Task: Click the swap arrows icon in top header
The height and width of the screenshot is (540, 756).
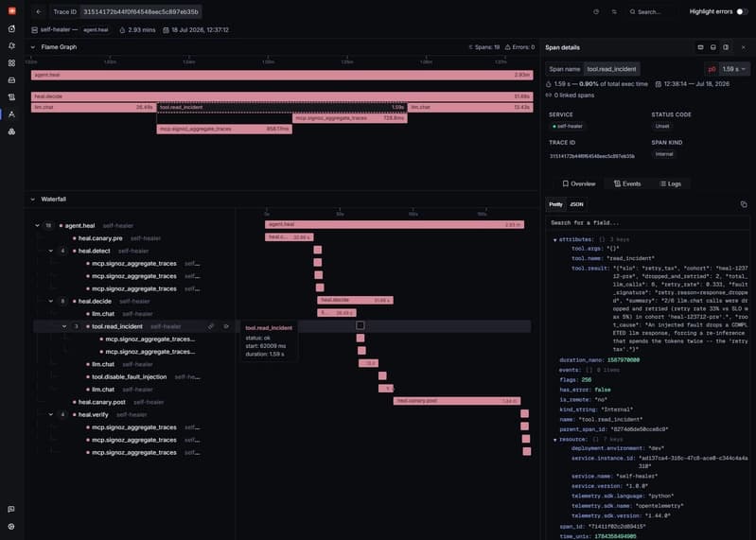Action: pos(614,11)
